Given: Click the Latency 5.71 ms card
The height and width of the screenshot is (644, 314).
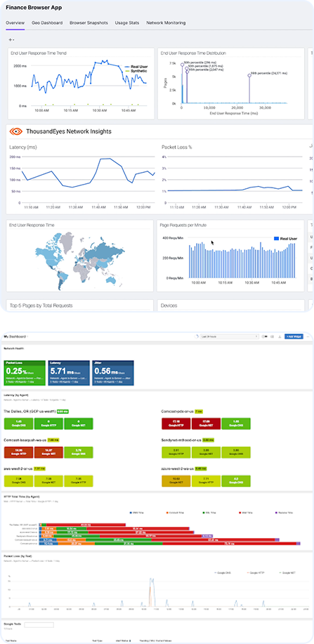Looking at the screenshot, I should (69, 373).
